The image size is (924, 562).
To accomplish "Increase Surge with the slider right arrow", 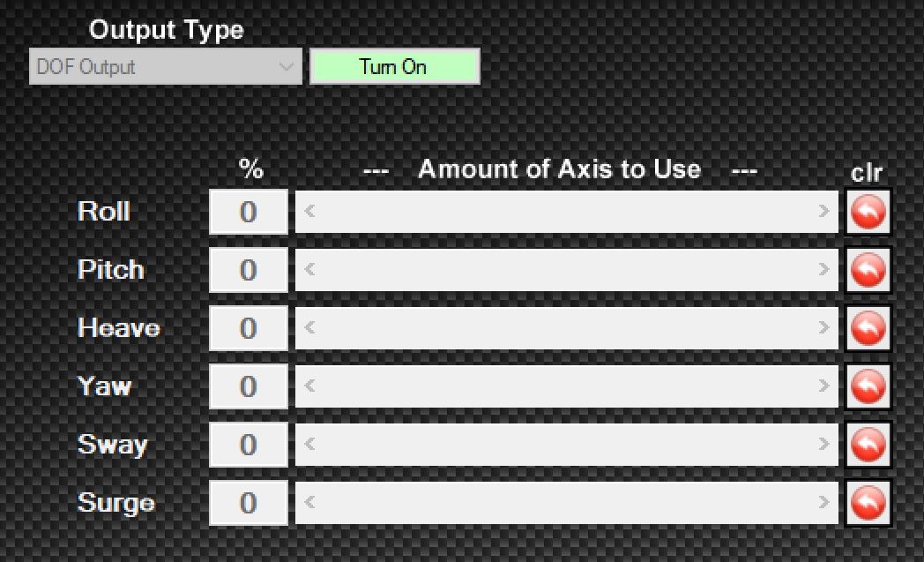I will 823,503.
